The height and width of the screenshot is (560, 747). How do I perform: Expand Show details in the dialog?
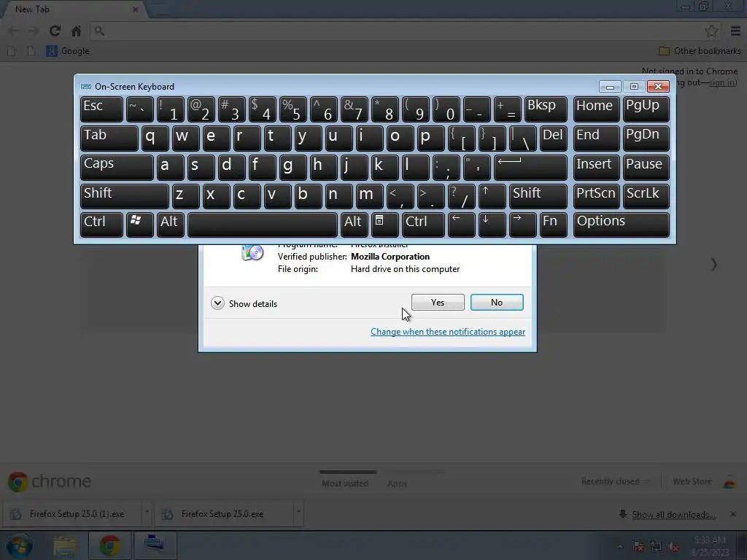click(x=244, y=303)
